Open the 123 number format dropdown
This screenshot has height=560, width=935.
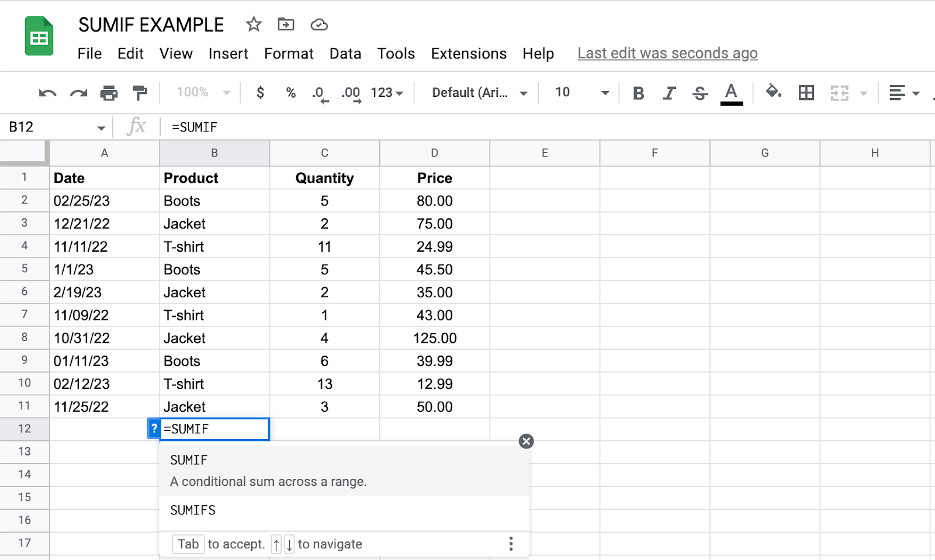[387, 92]
